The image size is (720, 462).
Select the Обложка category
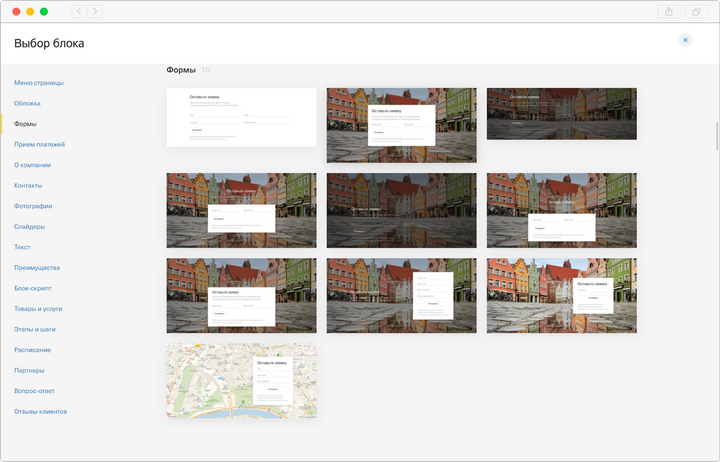coord(27,103)
